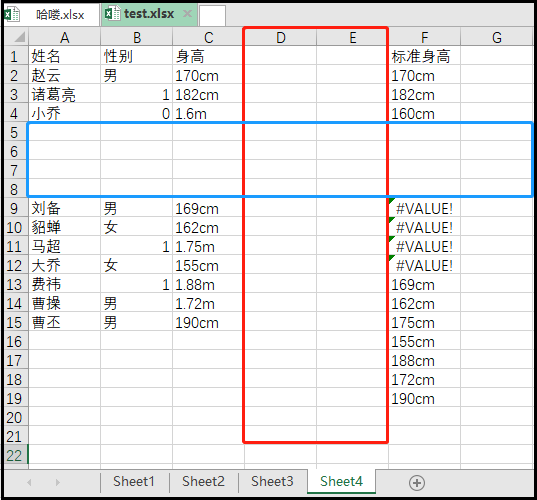Select the column D header
Screen dimensions: 537x500
coord(280,37)
